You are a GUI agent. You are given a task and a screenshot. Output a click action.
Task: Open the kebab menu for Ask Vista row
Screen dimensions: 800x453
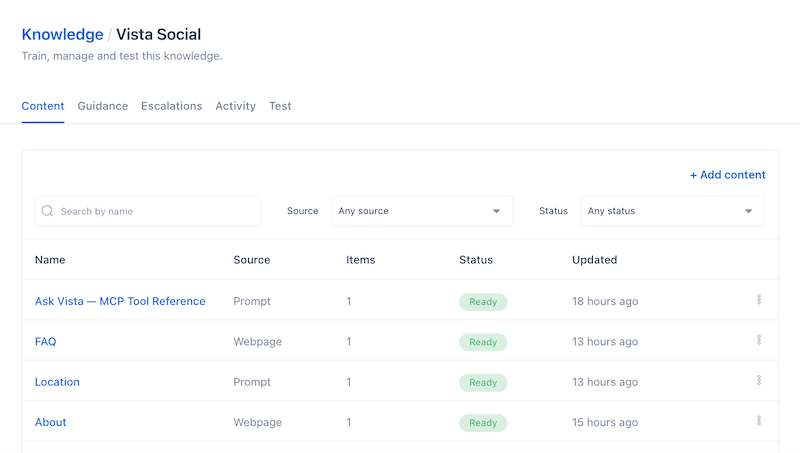pyautogui.click(x=759, y=300)
